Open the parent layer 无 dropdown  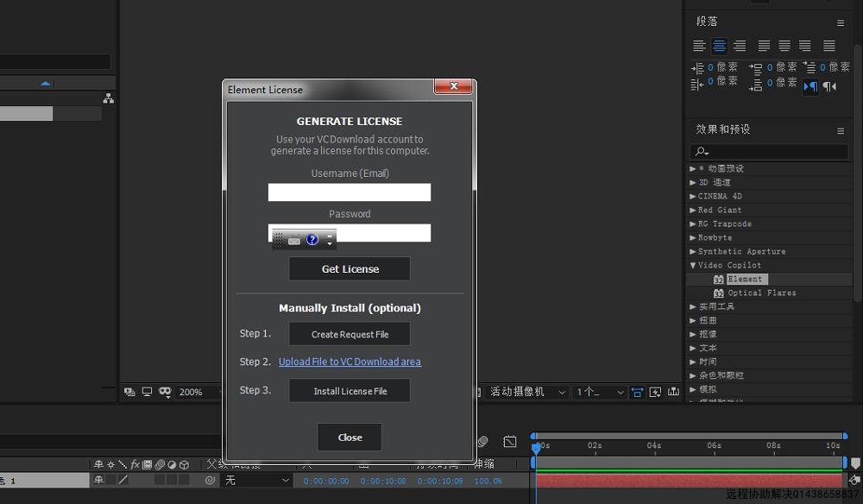(x=256, y=481)
